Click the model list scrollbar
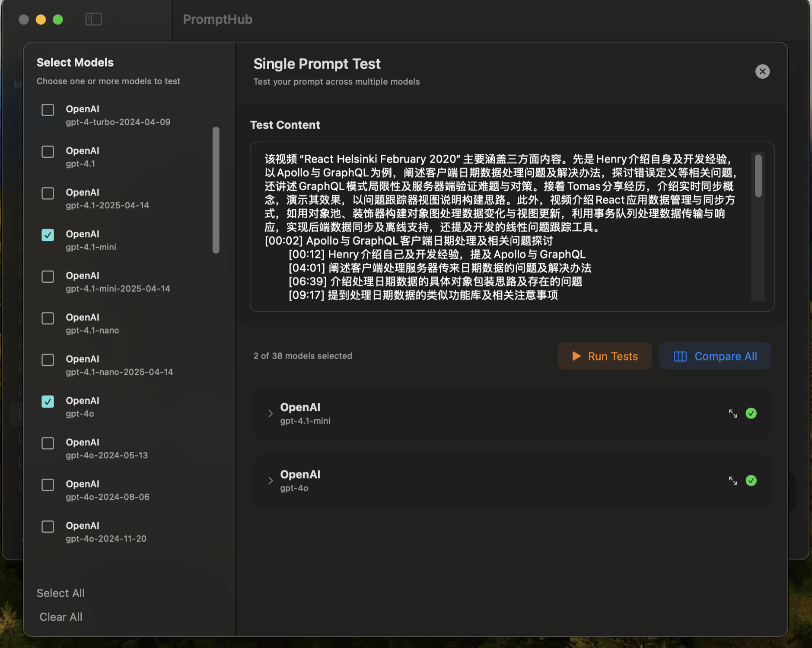The width and height of the screenshot is (812, 648). (x=216, y=190)
